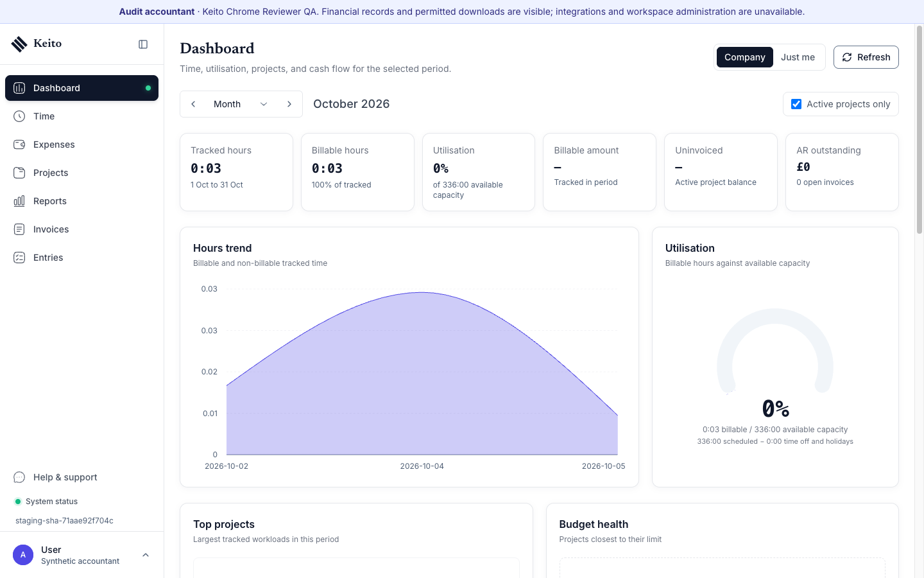Click the staging-sha-71aae92f704c build text
The height and width of the screenshot is (578, 924).
tap(64, 521)
